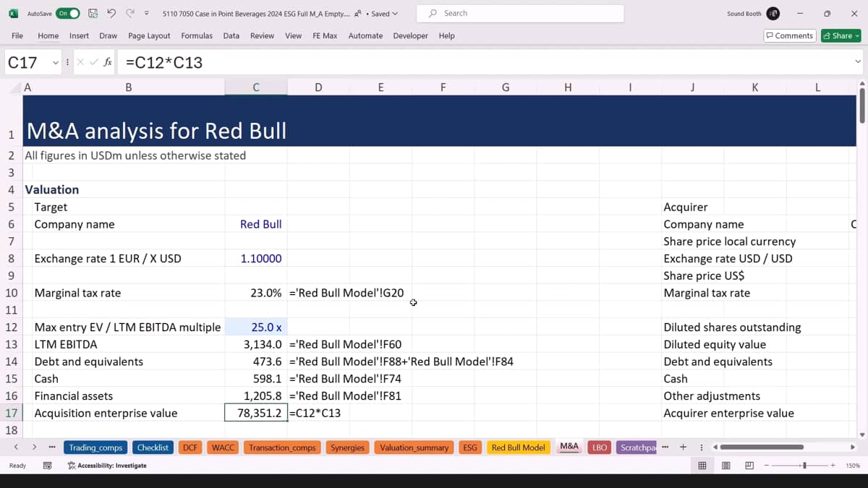Open the File menu

(x=17, y=35)
